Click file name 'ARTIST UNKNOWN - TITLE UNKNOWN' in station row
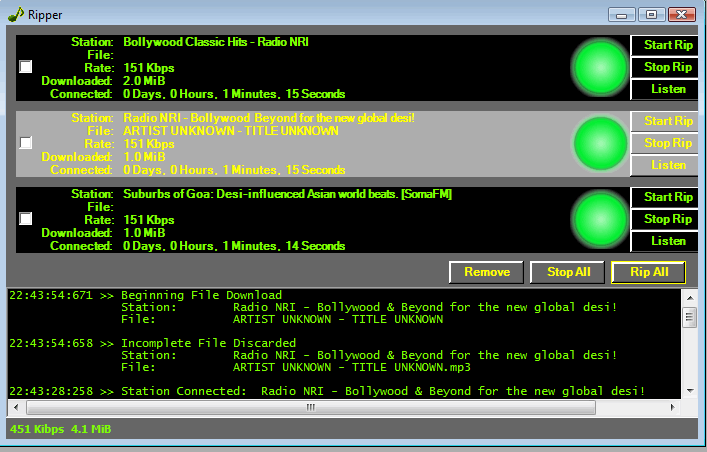Screen dimensions: 707x452 pyautogui.click(x=231, y=131)
